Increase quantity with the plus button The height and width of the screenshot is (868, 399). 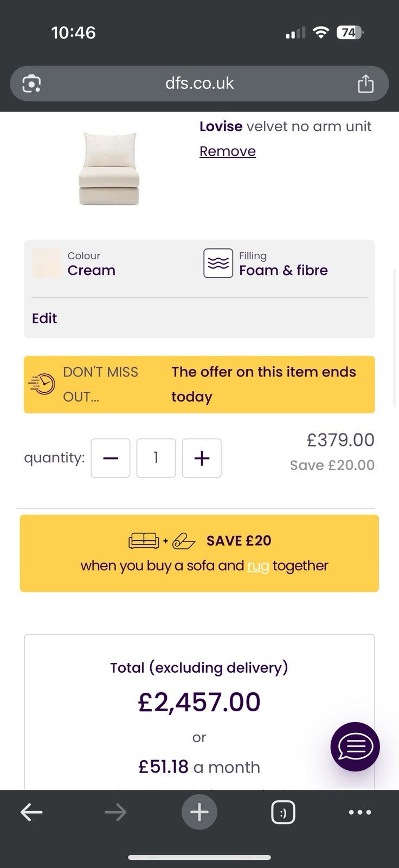tap(202, 458)
